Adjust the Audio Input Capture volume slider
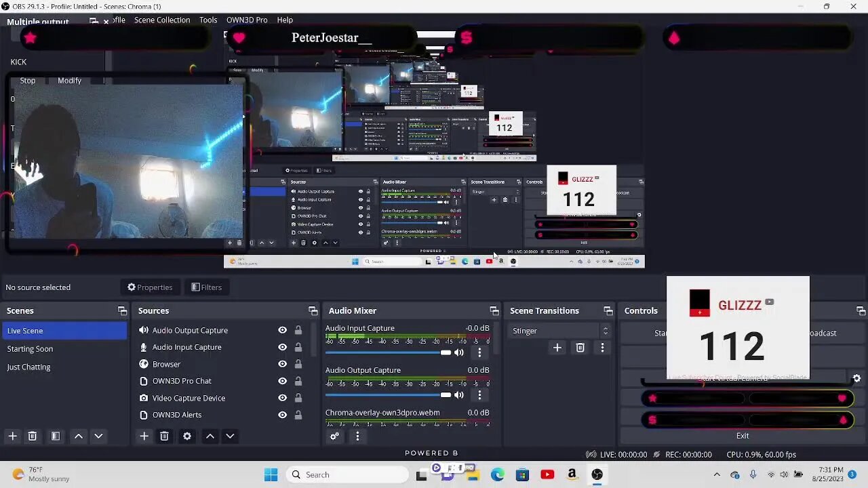The image size is (868, 488). point(389,352)
